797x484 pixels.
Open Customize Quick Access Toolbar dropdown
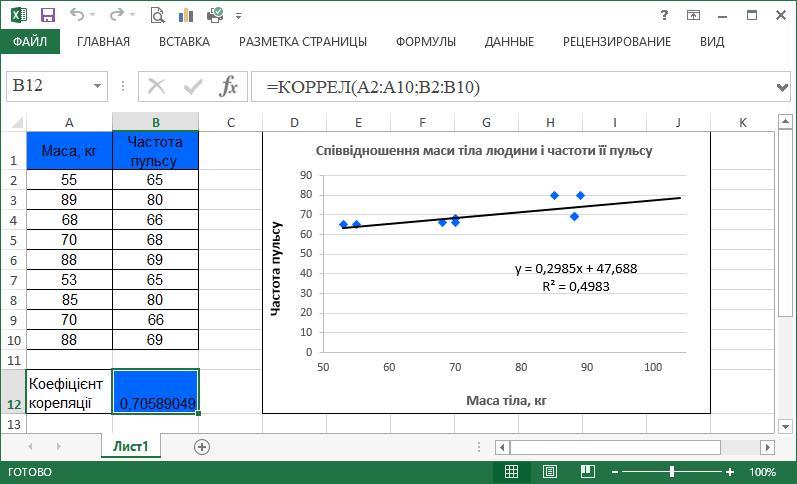pyautogui.click(x=238, y=16)
